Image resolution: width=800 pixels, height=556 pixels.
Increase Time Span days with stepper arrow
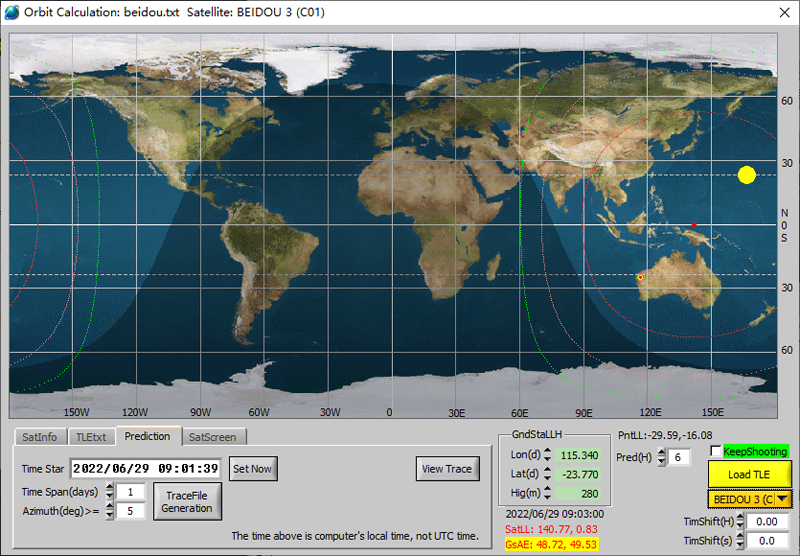coord(110,488)
